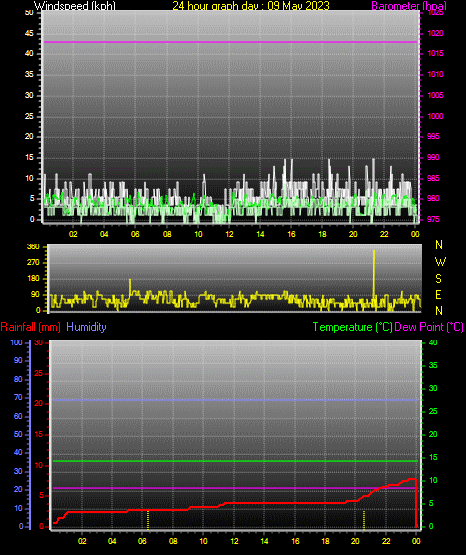
Task: Click the blue 100 value on the humidity axis
Action: tap(16, 342)
